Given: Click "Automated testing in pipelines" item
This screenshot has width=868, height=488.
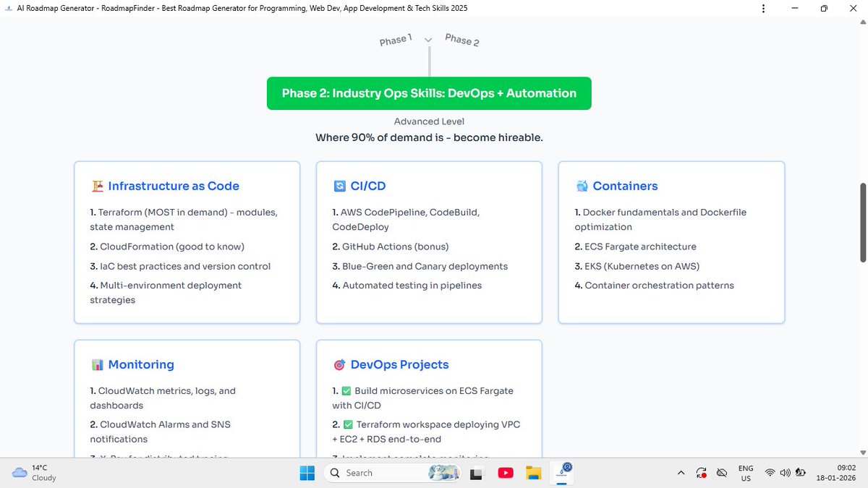Looking at the screenshot, I should 407,286.
